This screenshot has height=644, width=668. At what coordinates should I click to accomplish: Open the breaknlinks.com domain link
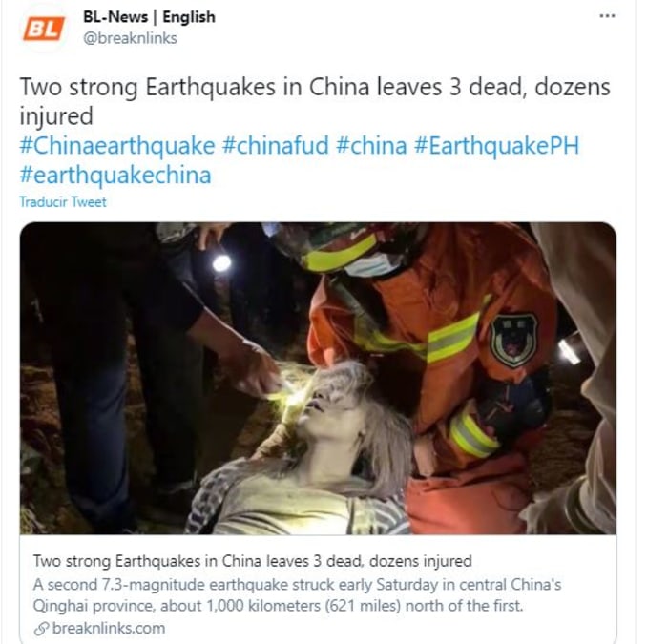pyautogui.click(x=109, y=628)
